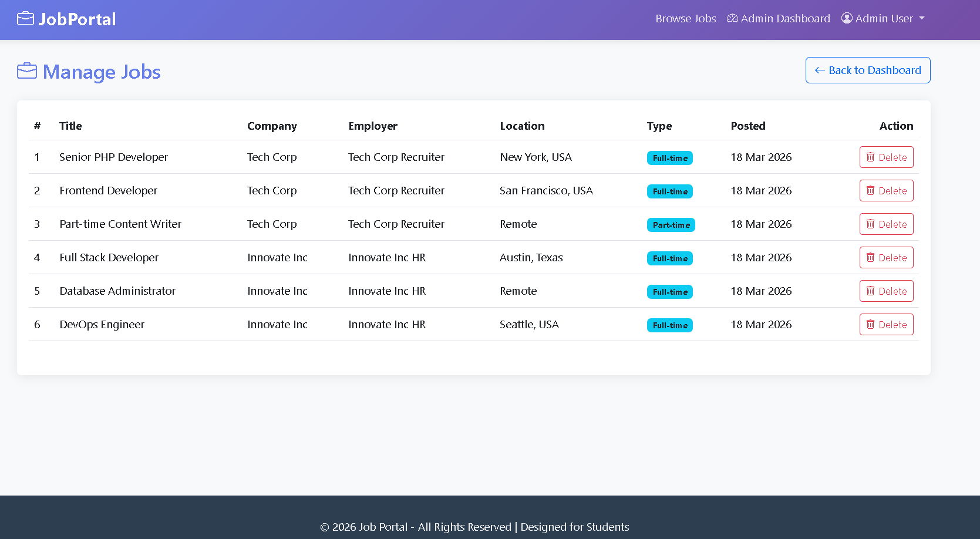Click the footer copyright text

[x=474, y=527]
